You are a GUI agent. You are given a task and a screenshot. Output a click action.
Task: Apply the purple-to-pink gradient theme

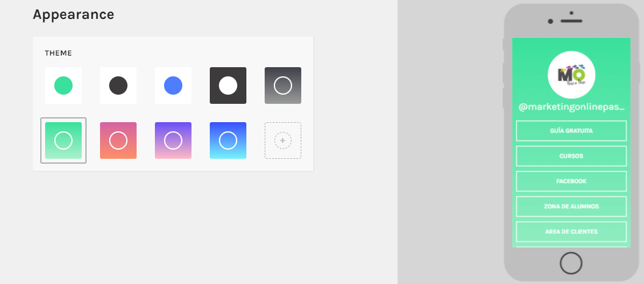tap(173, 140)
